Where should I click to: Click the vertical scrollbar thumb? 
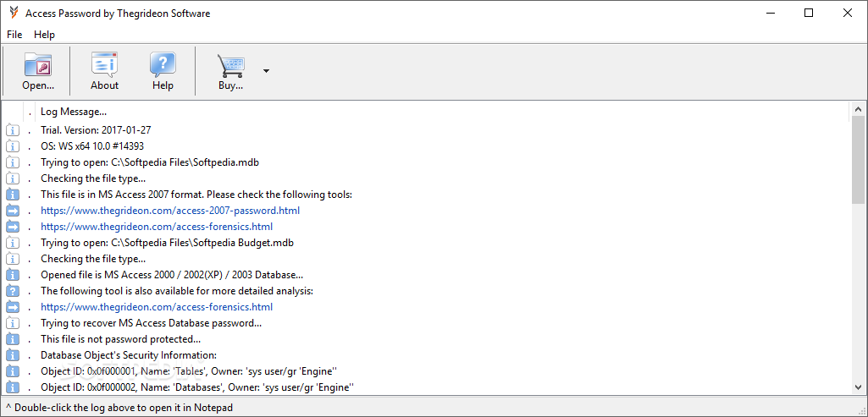click(858, 159)
